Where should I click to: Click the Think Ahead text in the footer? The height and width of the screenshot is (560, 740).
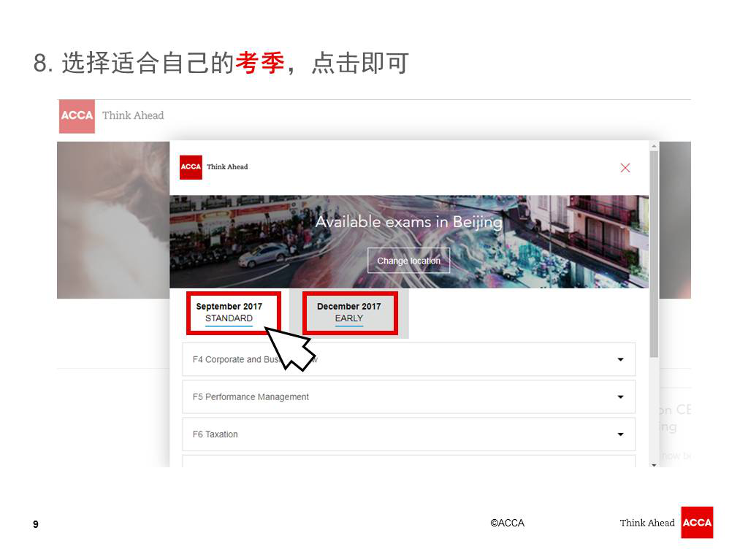pos(646,523)
